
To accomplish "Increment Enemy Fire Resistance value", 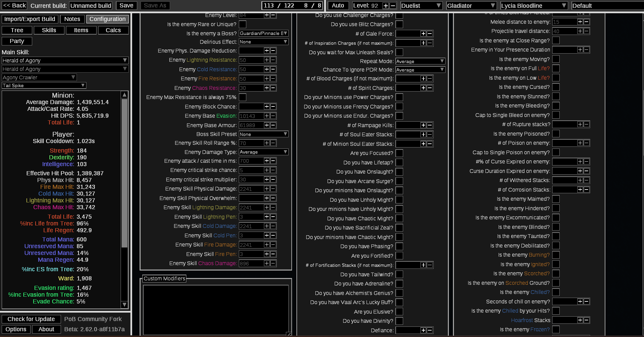I will coord(267,79).
